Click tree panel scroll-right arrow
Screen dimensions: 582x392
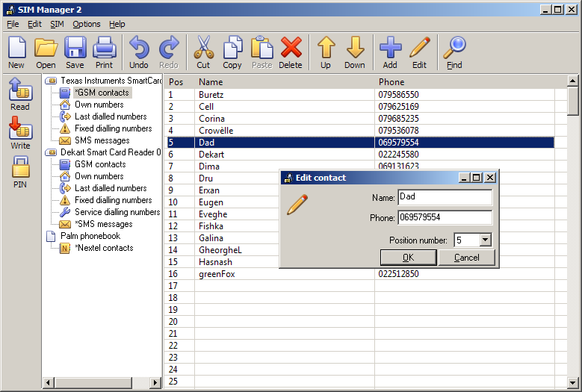coord(155,382)
